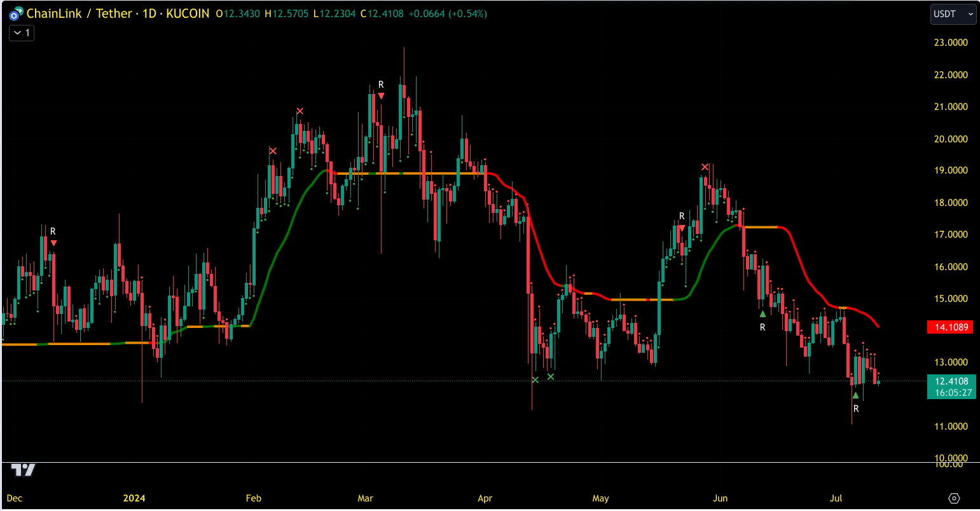Collapse the indicator legend chevron labeled 1

tap(22, 33)
